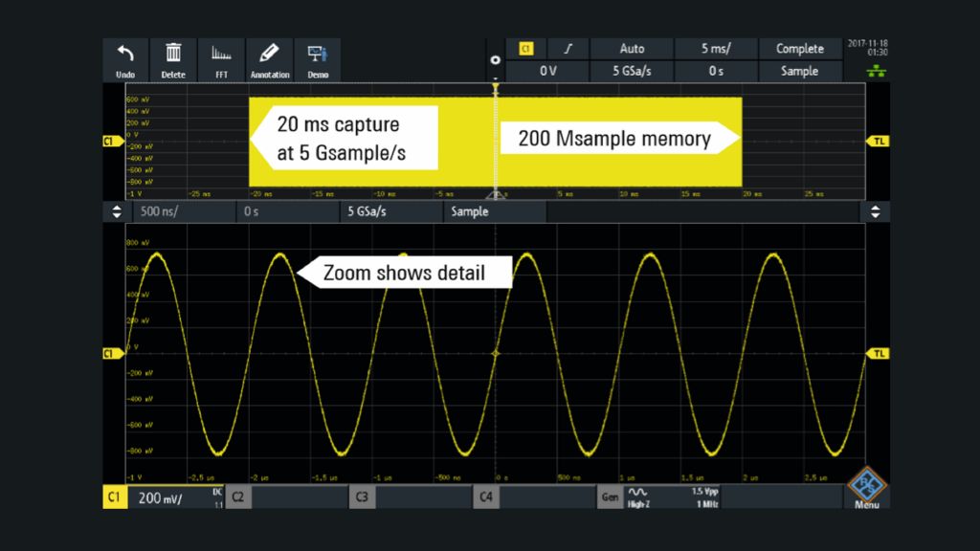980x551 pixels.
Task: Open the R&S Menu diamond icon
Action: click(866, 489)
